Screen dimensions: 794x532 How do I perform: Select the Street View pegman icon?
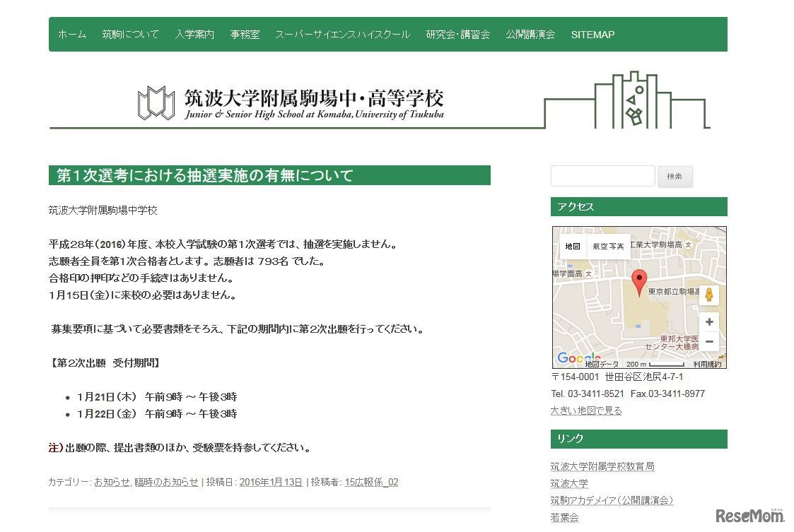coord(709,295)
